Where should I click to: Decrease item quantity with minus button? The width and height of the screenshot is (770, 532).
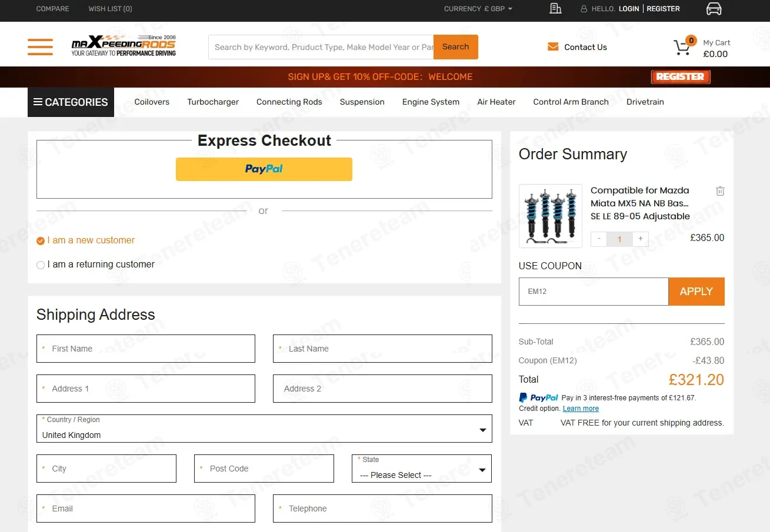point(599,239)
